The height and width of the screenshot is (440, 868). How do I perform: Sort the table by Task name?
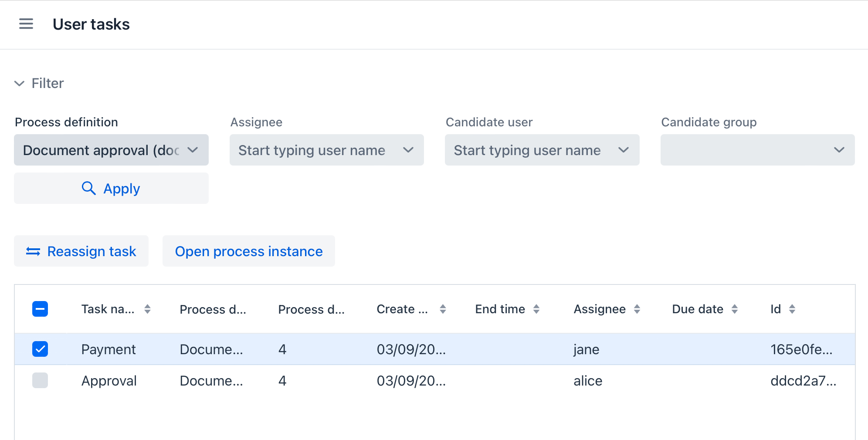(148, 309)
